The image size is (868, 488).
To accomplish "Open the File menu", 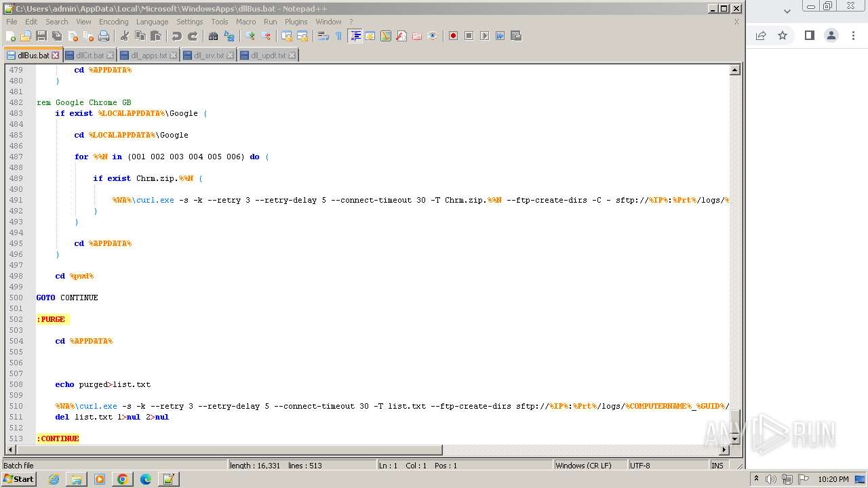I will tap(12, 22).
